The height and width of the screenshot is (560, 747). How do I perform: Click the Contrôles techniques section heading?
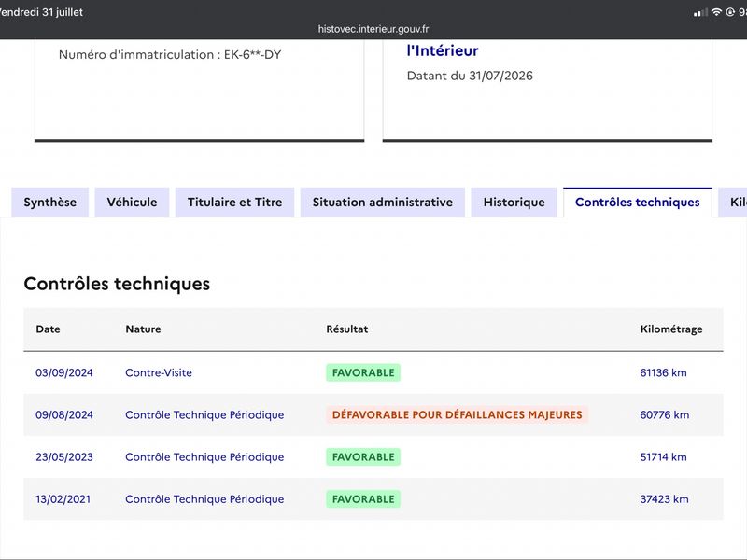[117, 284]
